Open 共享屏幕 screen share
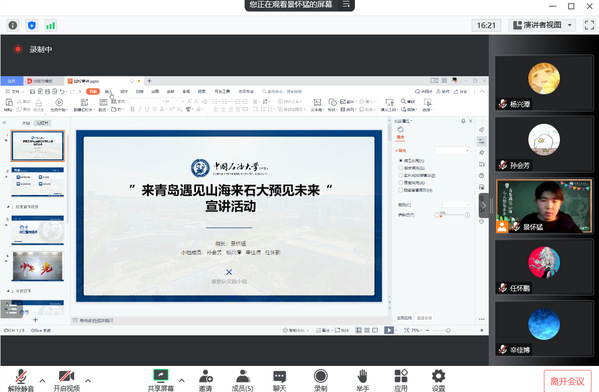 pyautogui.click(x=161, y=380)
